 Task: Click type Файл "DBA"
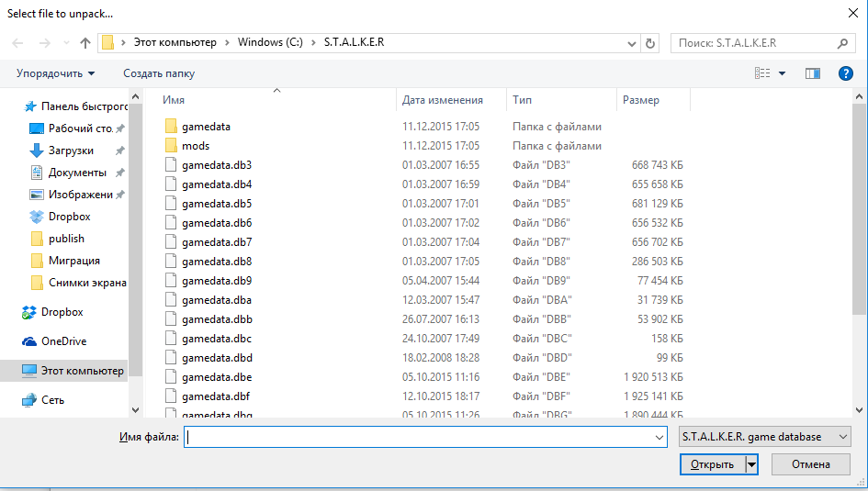point(542,300)
